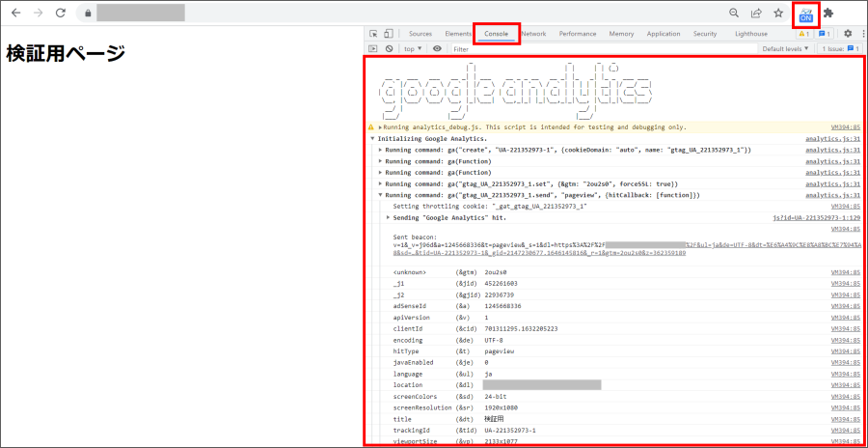Open VM394:85 link on warning row
The image size is (868, 448).
click(846, 127)
